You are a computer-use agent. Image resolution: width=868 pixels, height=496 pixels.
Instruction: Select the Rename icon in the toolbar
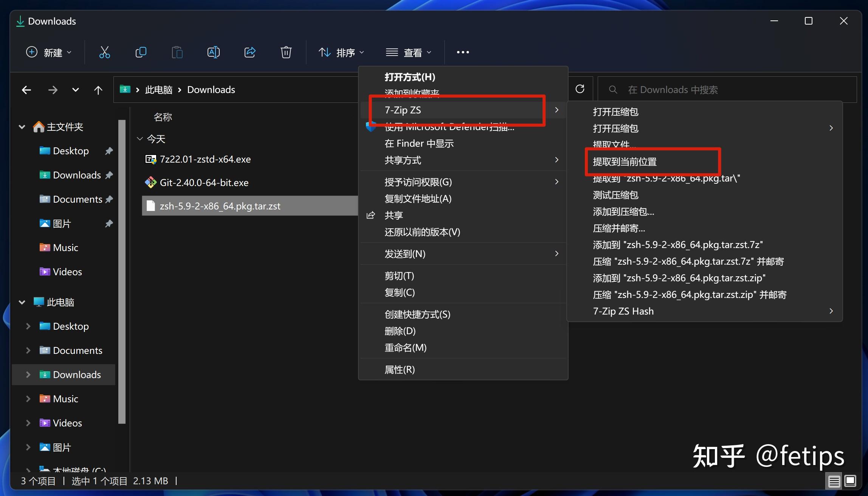click(213, 52)
